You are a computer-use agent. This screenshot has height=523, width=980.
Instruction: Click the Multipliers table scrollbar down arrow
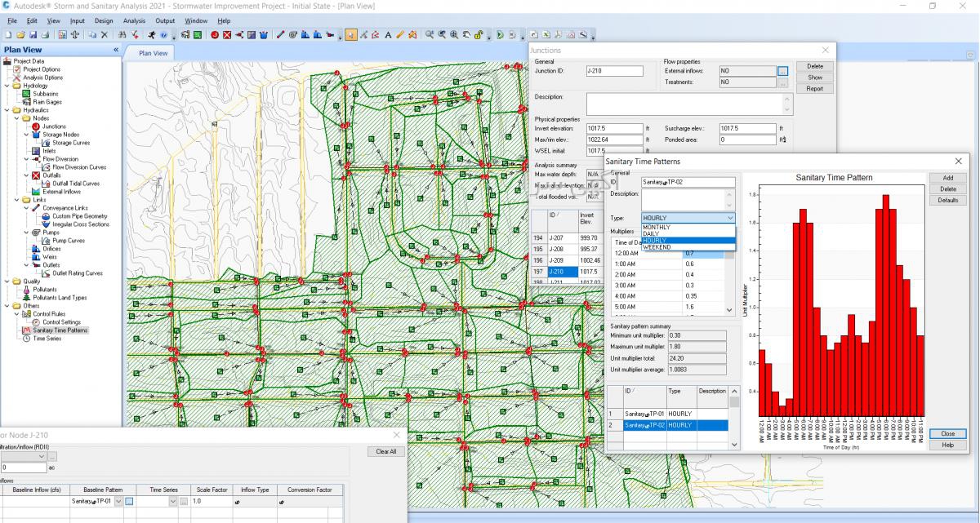coord(730,310)
